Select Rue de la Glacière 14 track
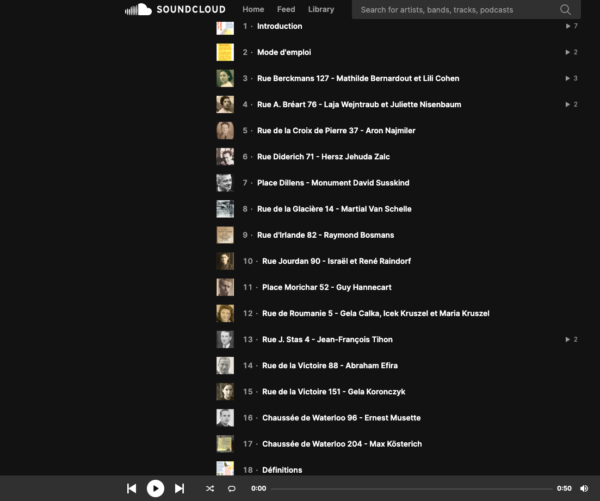This screenshot has width=600, height=501. (x=334, y=209)
